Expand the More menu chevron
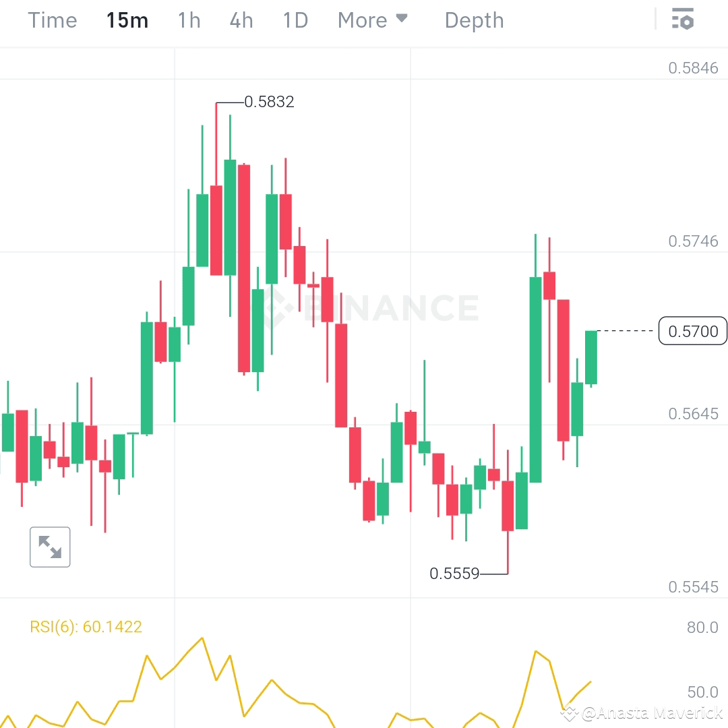Viewport: 728px width, 728px height. (402, 20)
